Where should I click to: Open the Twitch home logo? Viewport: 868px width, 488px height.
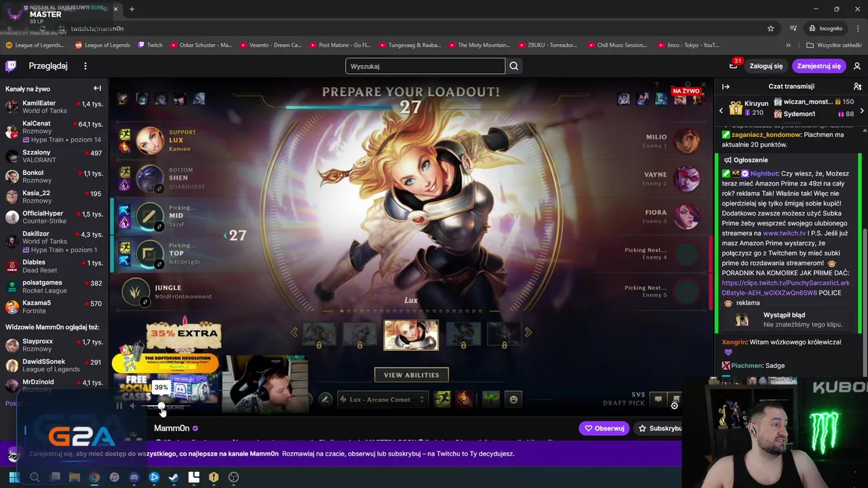(11, 66)
